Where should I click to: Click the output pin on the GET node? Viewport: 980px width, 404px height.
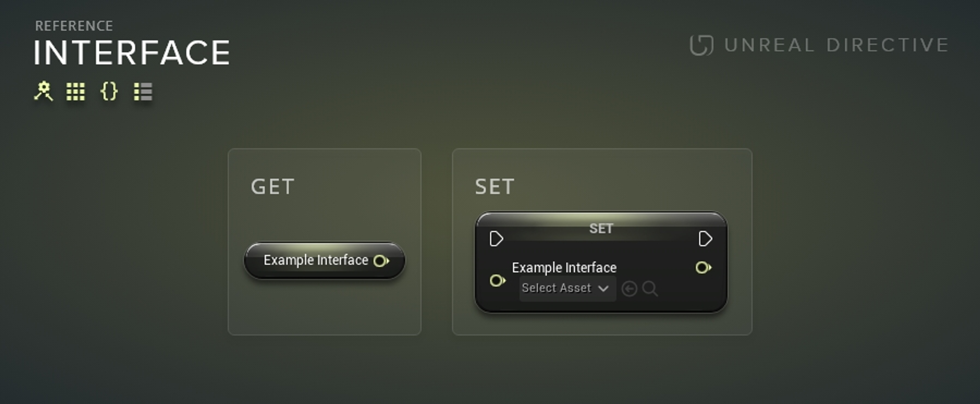click(x=381, y=261)
